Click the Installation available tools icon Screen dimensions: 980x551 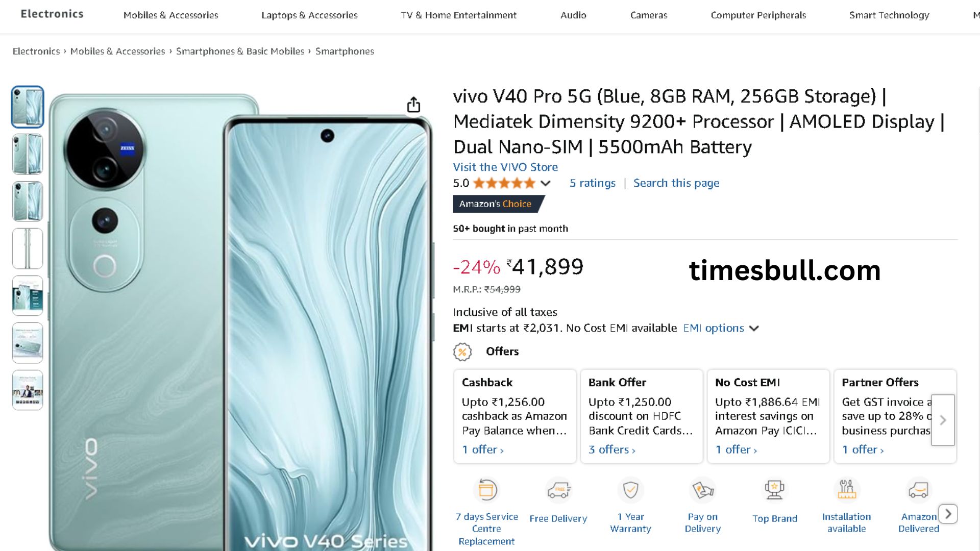[846, 490]
